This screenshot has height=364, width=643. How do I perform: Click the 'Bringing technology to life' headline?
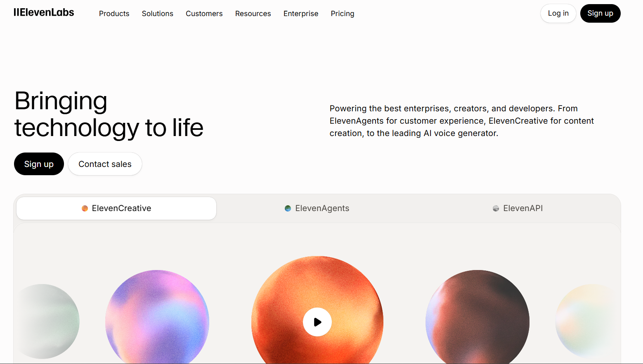pyautogui.click(x=109, y=114)
